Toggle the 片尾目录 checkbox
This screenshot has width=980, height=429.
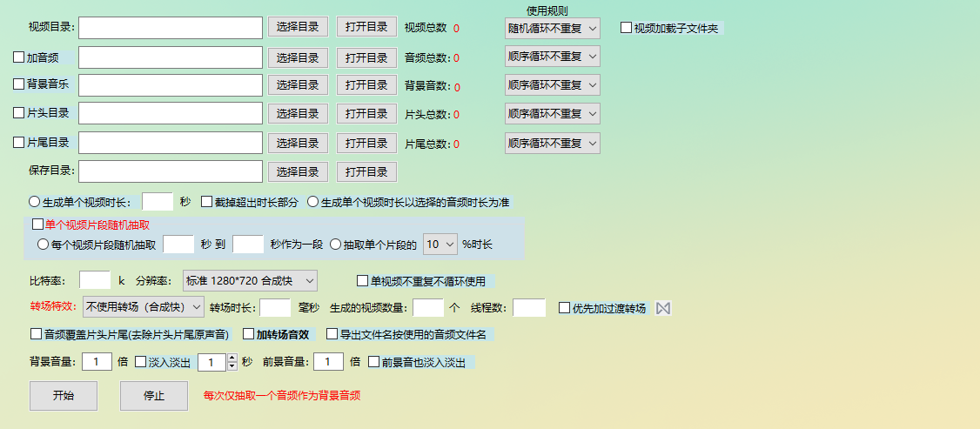tap(19, 143)
